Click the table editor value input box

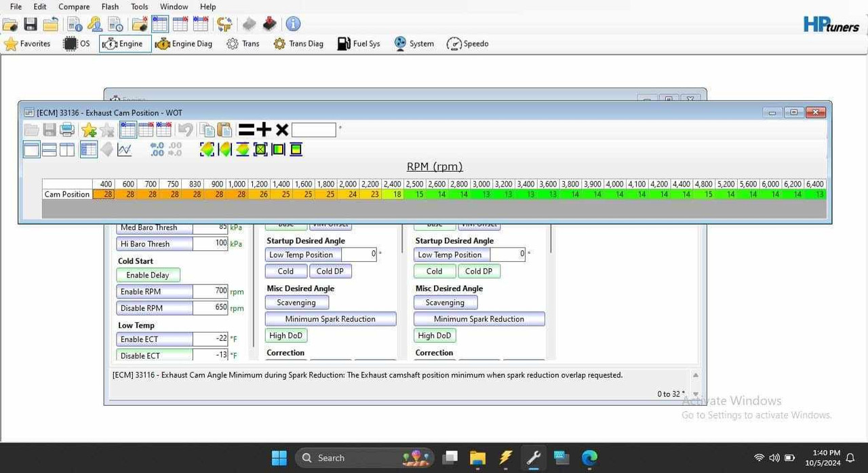point(313,130)
